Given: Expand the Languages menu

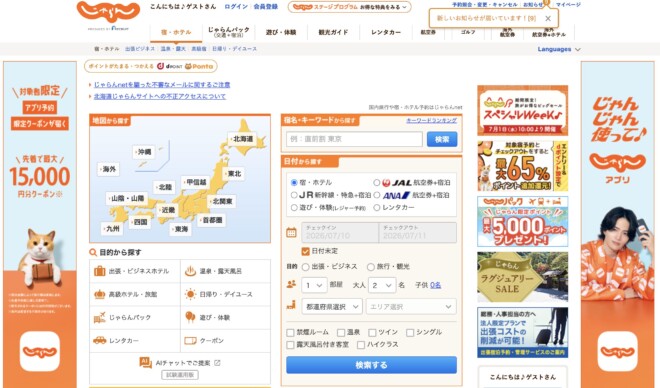Looking at the screenshot, I should coord(559,49).
